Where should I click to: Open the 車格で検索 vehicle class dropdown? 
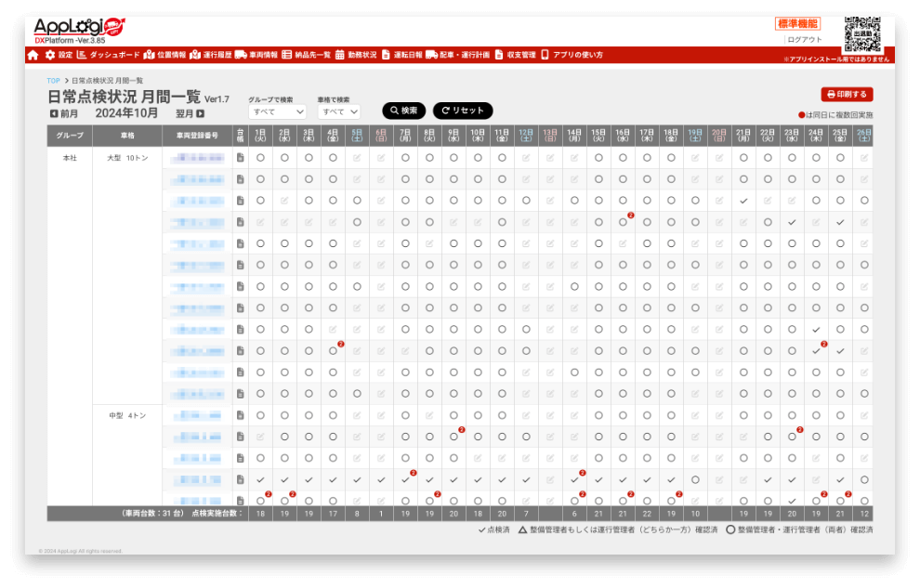336,112
